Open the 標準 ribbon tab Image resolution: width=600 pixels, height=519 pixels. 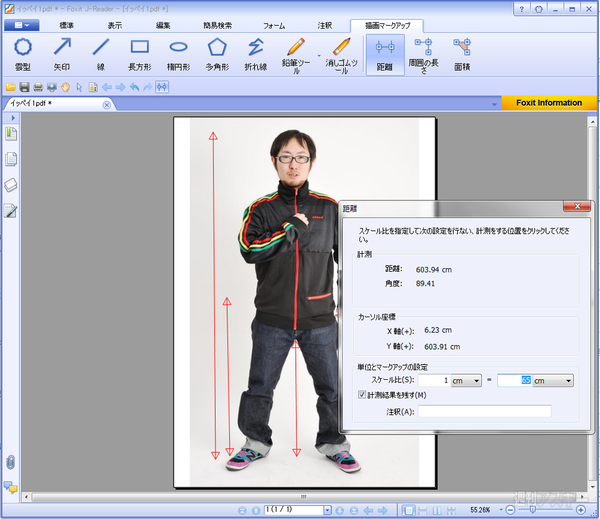67,26
